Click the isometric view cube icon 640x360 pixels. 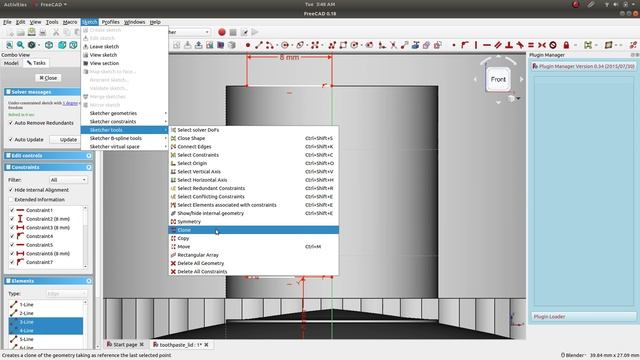point(49,45)
